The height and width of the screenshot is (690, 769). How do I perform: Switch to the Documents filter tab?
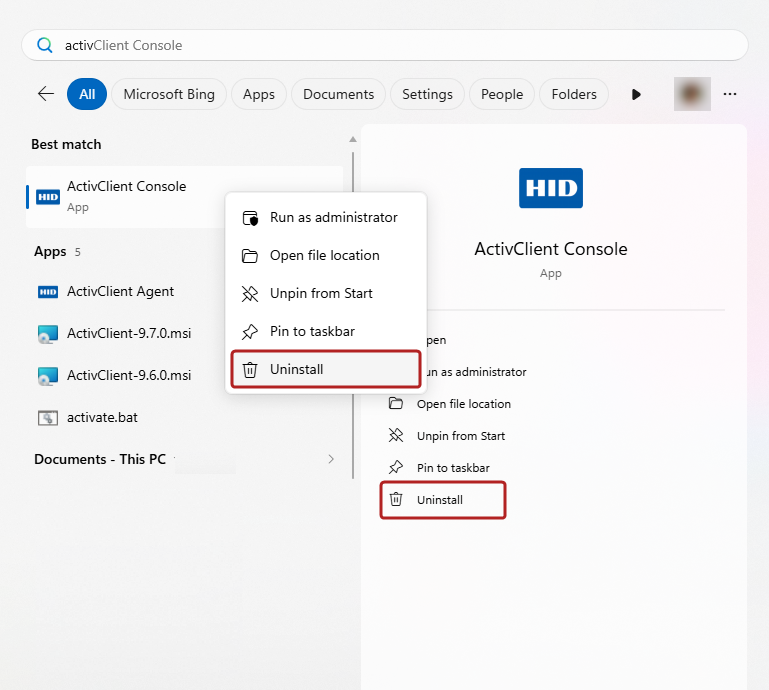pos(338,94)
